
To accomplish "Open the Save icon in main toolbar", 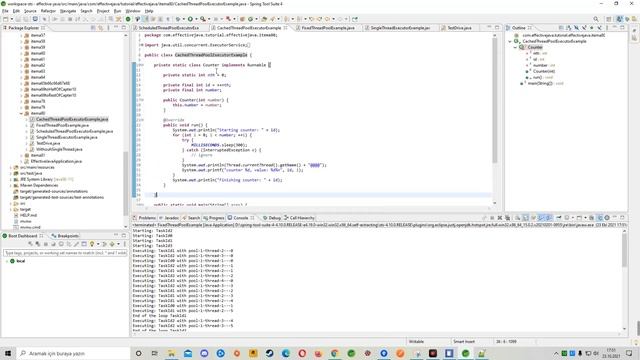I will 18,19.
